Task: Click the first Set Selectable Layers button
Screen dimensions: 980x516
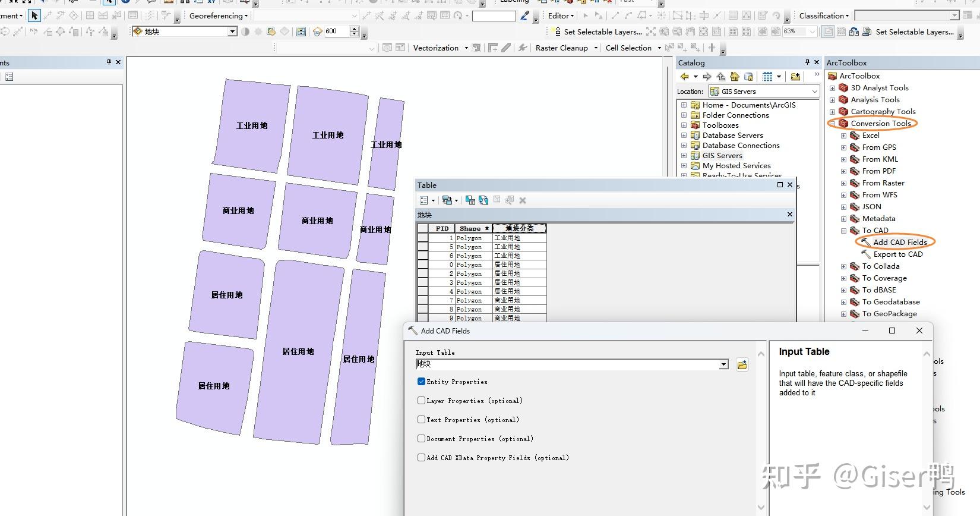Action: pos(596,32)
